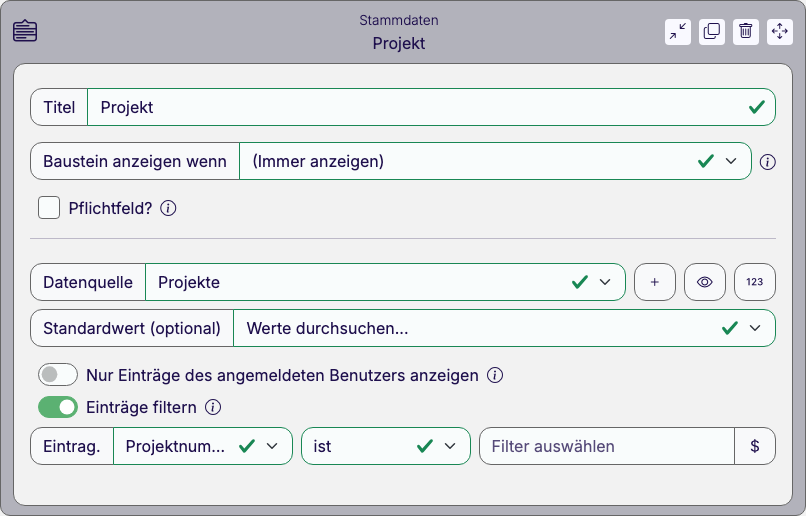Insert variable using dollar sign button
This screenshot has height=516, width=806.
click(755, 446)
